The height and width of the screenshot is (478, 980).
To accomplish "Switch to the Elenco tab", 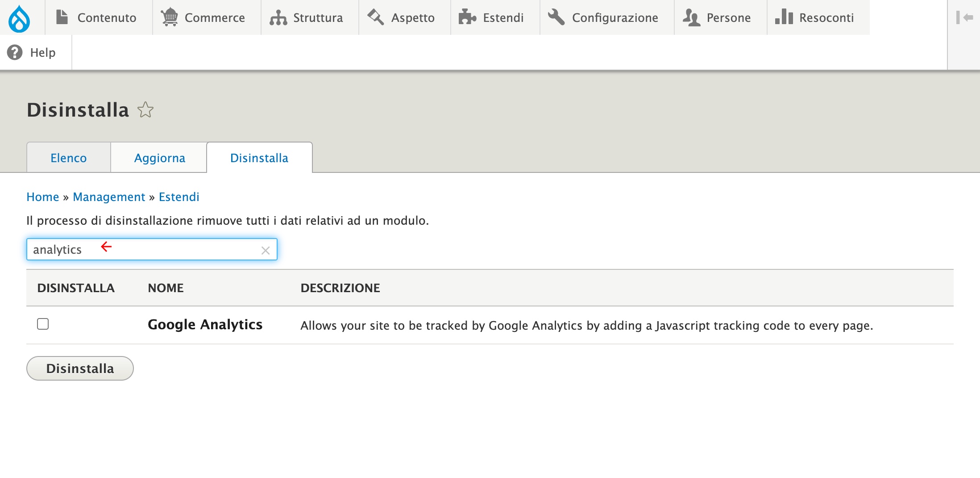I will pyautogui.click(x=69, y=158).
